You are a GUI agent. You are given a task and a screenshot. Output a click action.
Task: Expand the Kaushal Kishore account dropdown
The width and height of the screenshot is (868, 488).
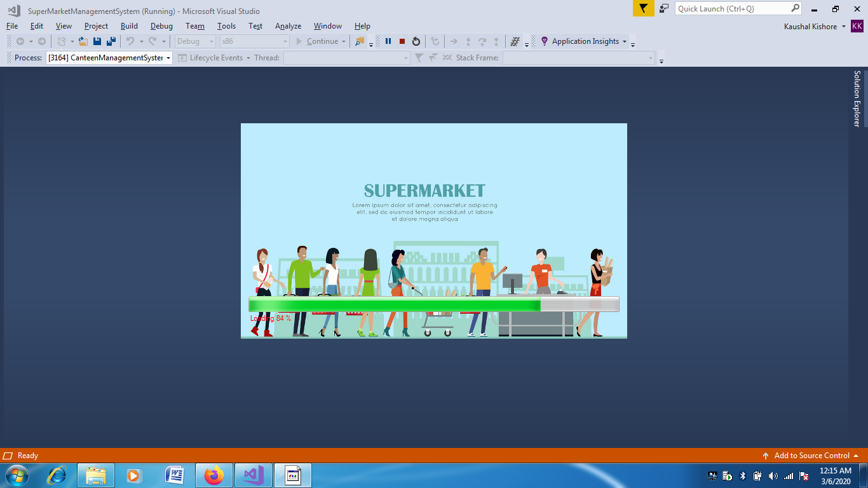click(x=844, y=26)
